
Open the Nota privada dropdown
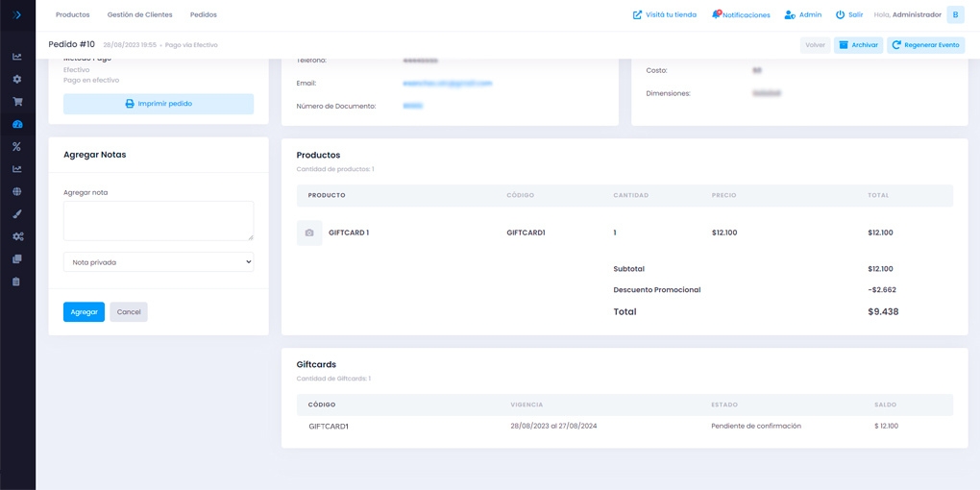pyautogui.click(x=159, y=262)
